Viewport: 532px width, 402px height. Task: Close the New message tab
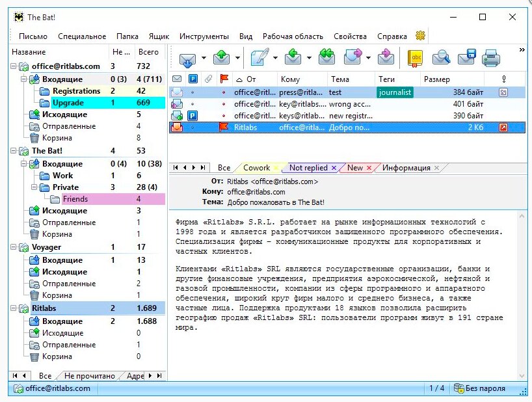[x=369, y=168]
